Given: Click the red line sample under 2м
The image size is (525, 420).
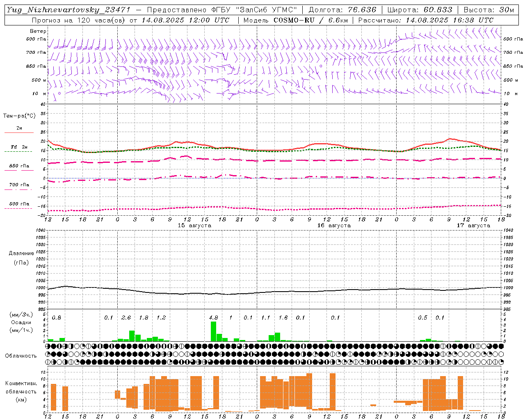Looking at the screenshot, I should [19, 133].
